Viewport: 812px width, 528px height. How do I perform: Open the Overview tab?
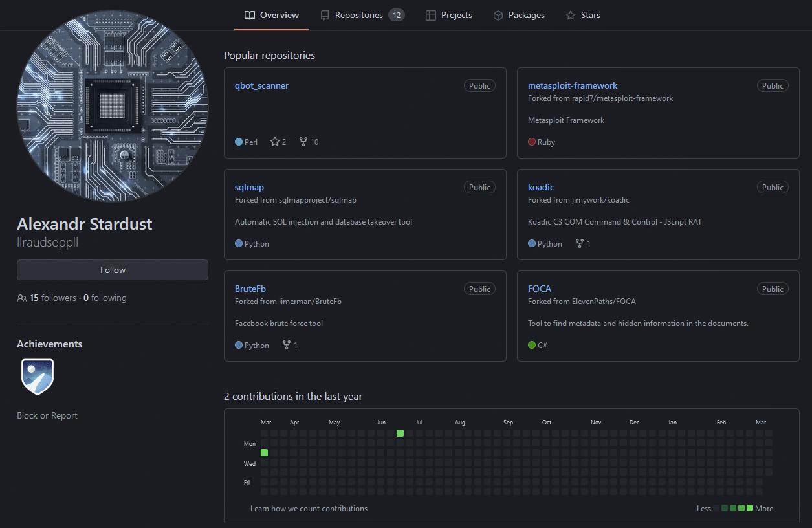[272, 15]
